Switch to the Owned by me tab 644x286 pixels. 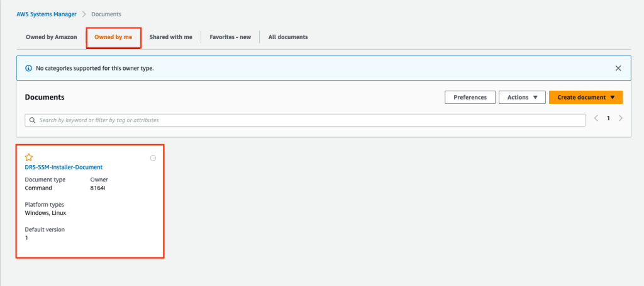point(113,37)
